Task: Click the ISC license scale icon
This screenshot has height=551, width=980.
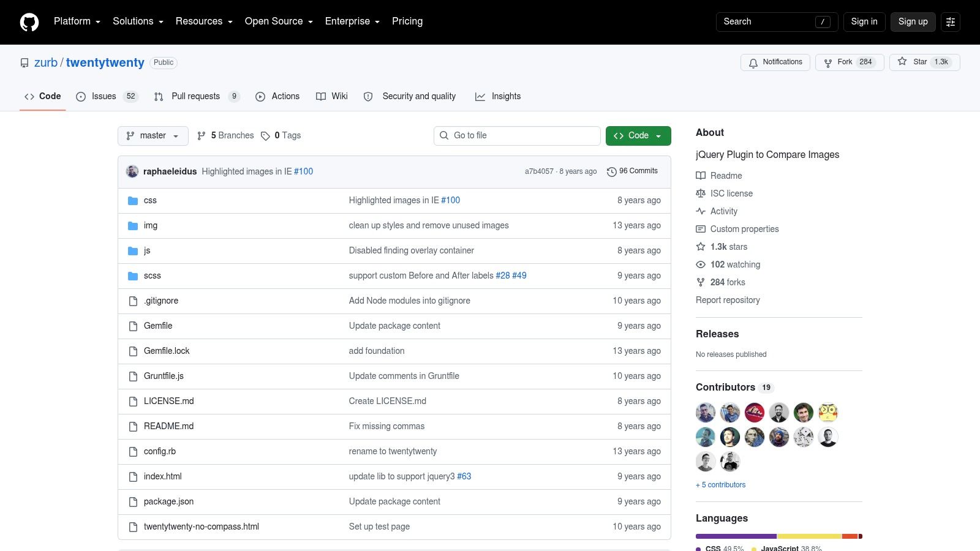Action: pos(701,193)
